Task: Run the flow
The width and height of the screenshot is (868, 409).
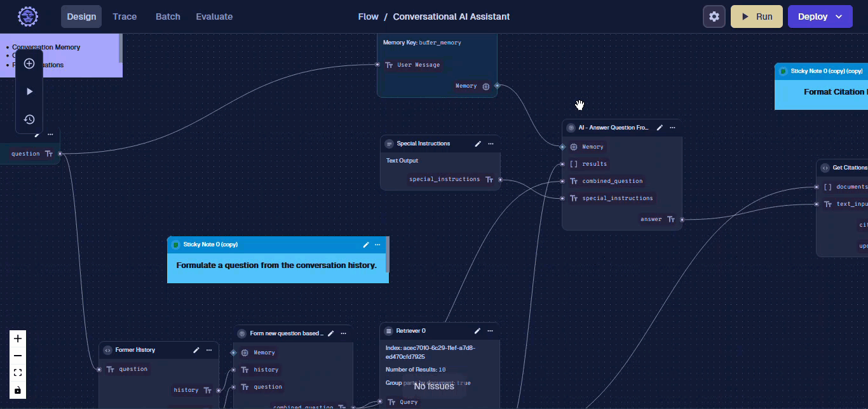Action: [756, 17]
